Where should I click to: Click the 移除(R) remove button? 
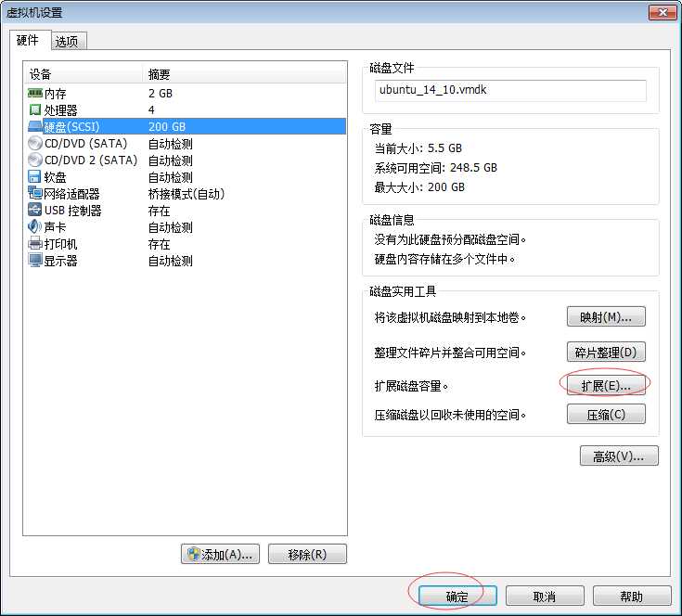[307, 554]
